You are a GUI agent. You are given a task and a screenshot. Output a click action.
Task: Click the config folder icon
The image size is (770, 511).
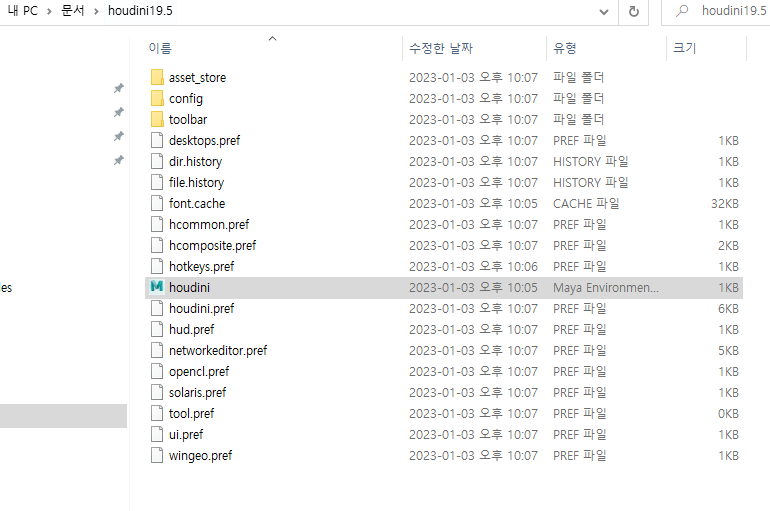point(157,99)
